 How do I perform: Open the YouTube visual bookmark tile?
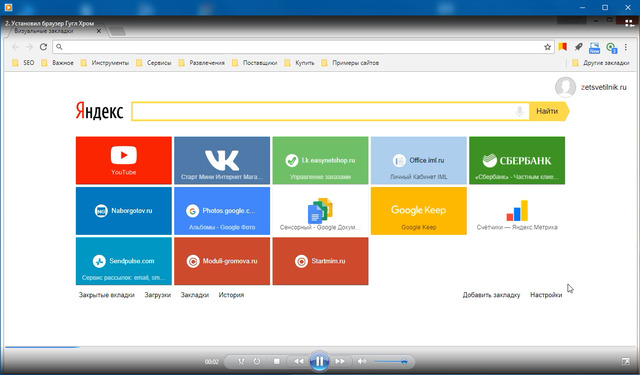[x=124, y=160]
